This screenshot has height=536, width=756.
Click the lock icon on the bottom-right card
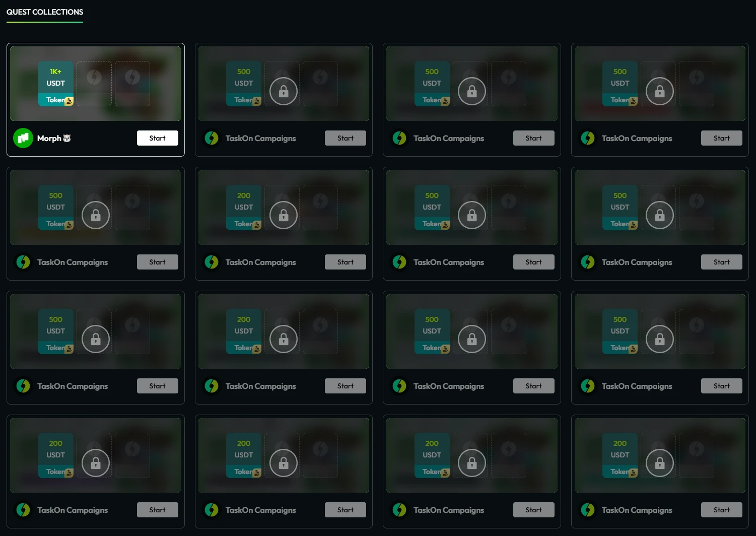(659, 463)
